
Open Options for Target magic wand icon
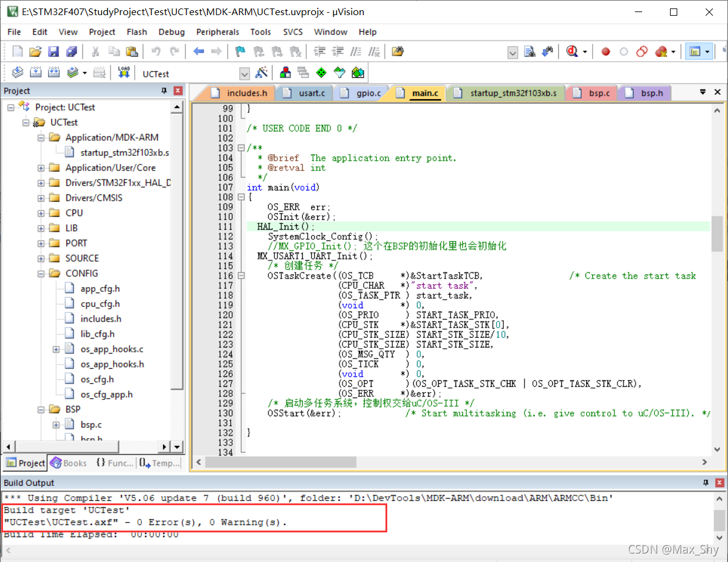tap(262, 73)
